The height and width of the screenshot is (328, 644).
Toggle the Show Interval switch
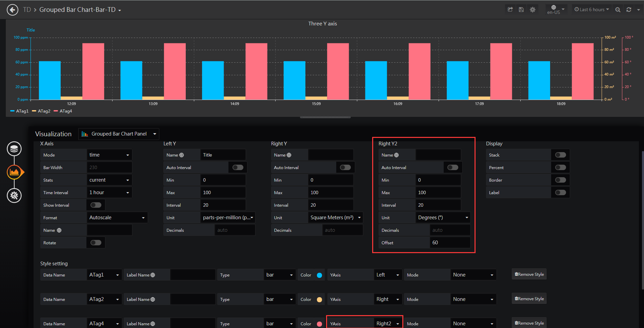point(96,205)
